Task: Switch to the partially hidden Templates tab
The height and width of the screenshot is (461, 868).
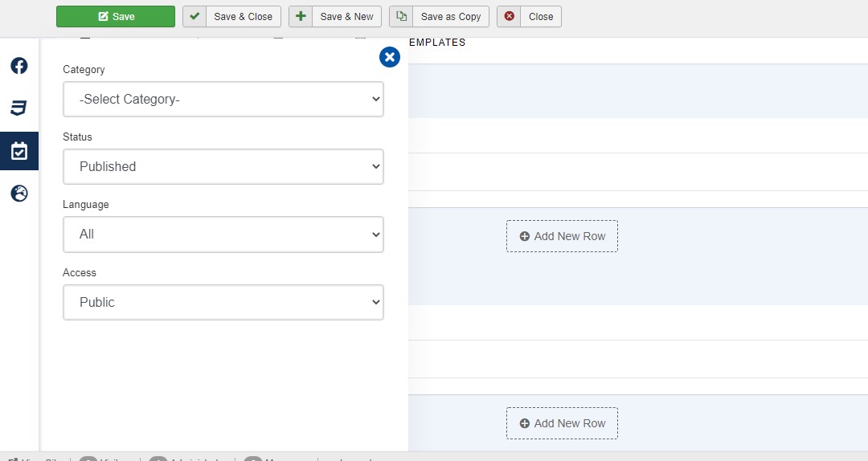Action: (x=437, y=43)
